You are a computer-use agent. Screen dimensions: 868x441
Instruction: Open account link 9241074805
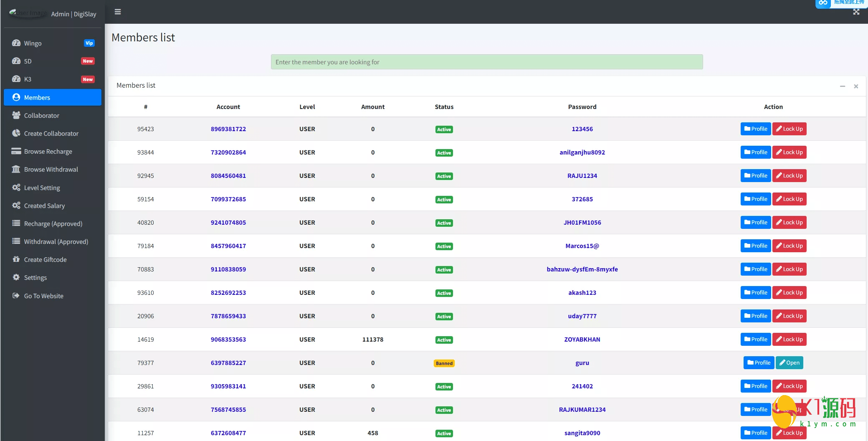pyautogui.click(x=228, y=223)
